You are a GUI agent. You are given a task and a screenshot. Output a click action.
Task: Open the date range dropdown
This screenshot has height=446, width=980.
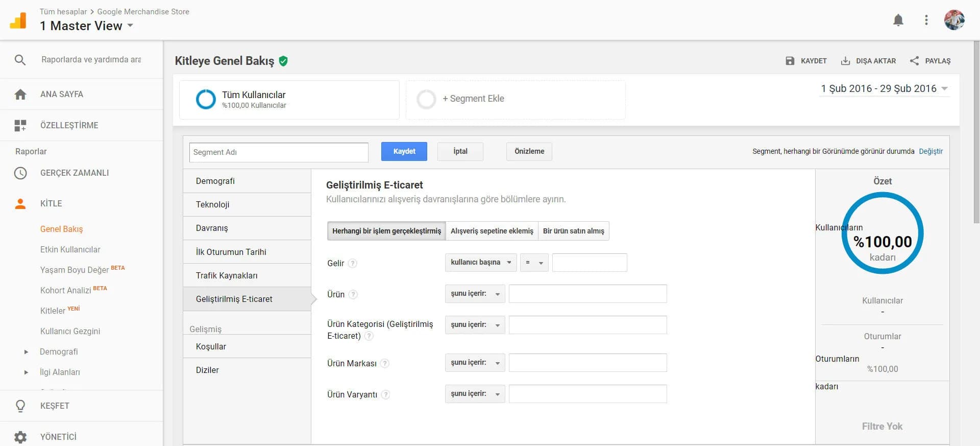[x=885, y=88]
